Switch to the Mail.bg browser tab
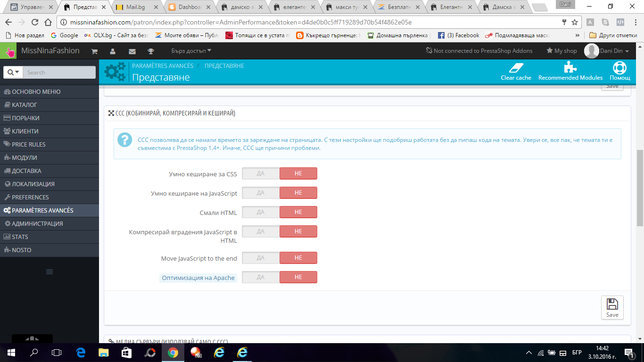 click(x=138, y=7)
